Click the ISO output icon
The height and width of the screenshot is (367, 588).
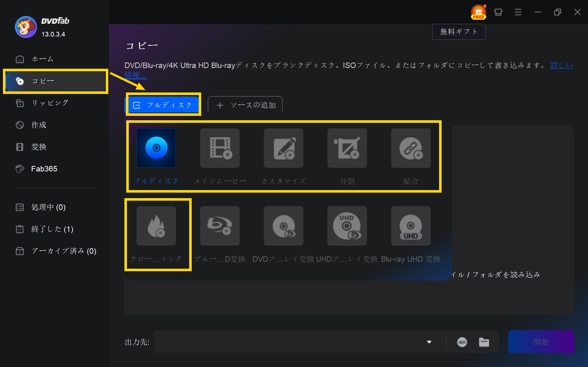[x=462, y=342]
